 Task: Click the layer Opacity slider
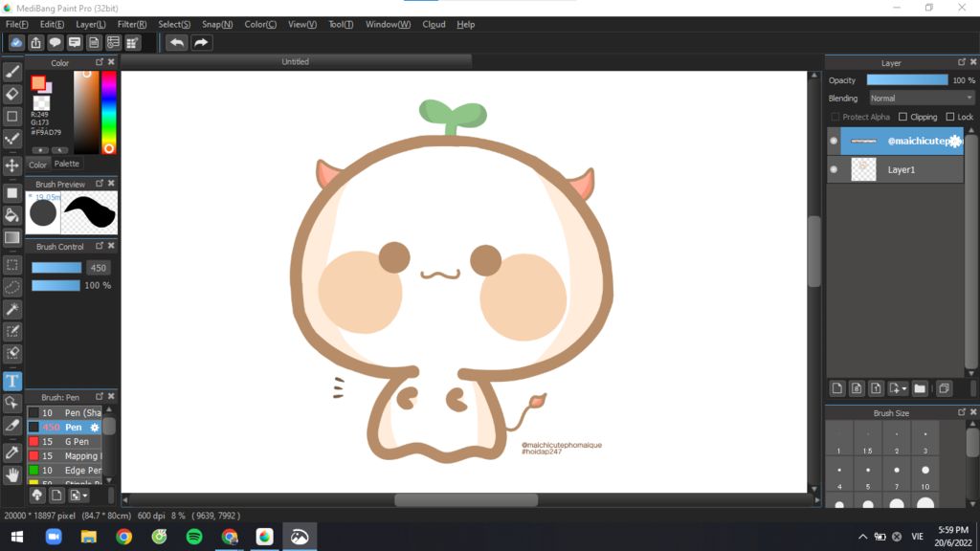906,80
